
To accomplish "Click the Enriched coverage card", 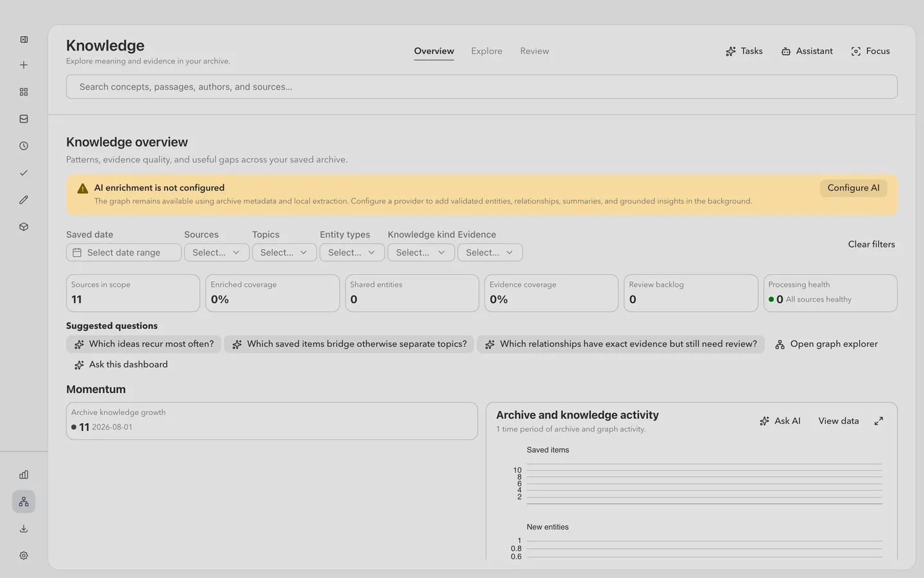I will click(272, 293).
